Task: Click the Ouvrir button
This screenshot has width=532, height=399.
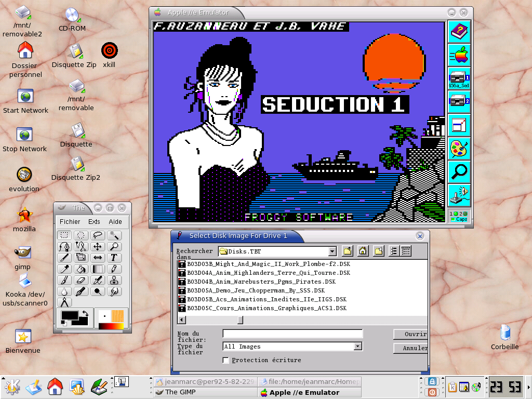Action: click(x=410, y=334)
